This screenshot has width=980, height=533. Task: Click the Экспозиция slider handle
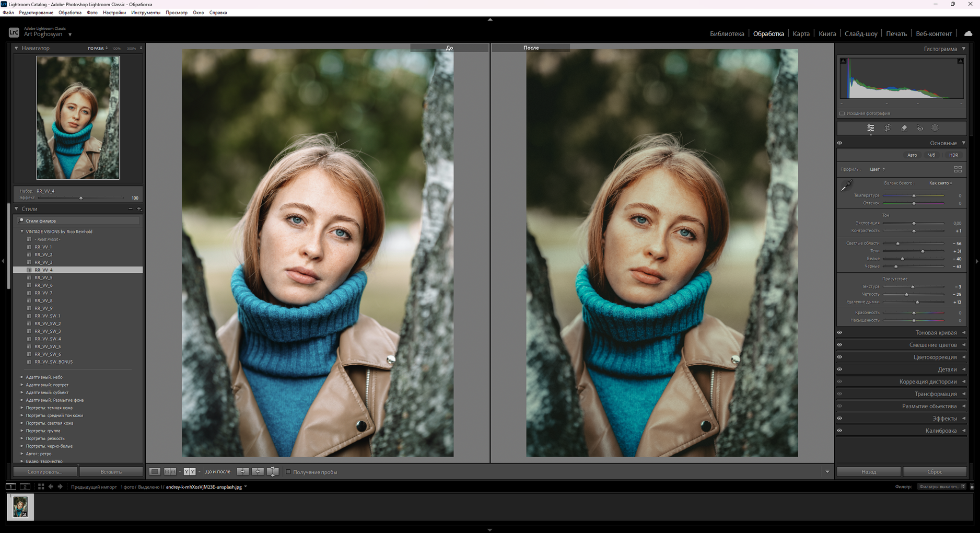point(914,223)
